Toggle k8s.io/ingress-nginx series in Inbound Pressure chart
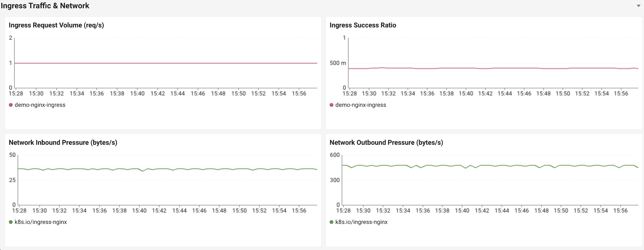This screenshot has width=644, height=250. click(41, 222)
